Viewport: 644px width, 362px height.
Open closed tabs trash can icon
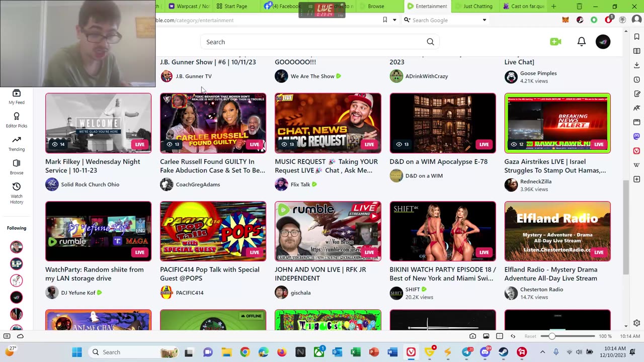point(579,7)
